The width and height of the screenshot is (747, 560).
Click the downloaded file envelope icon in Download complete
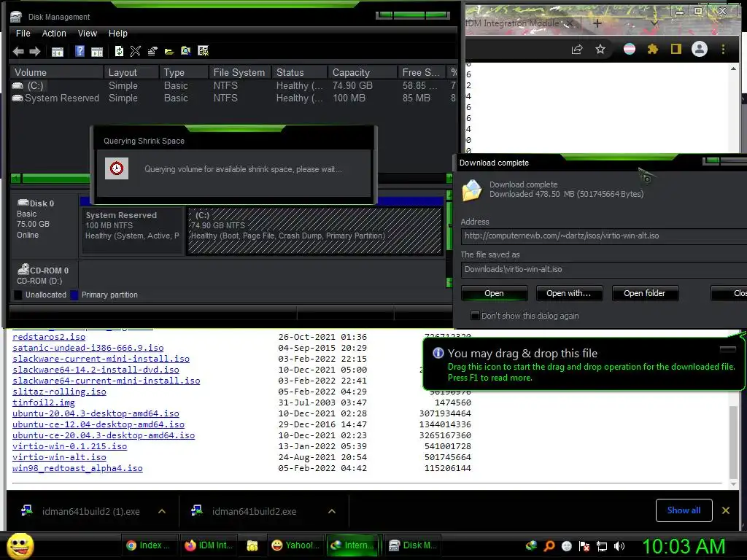pos(472,190)
